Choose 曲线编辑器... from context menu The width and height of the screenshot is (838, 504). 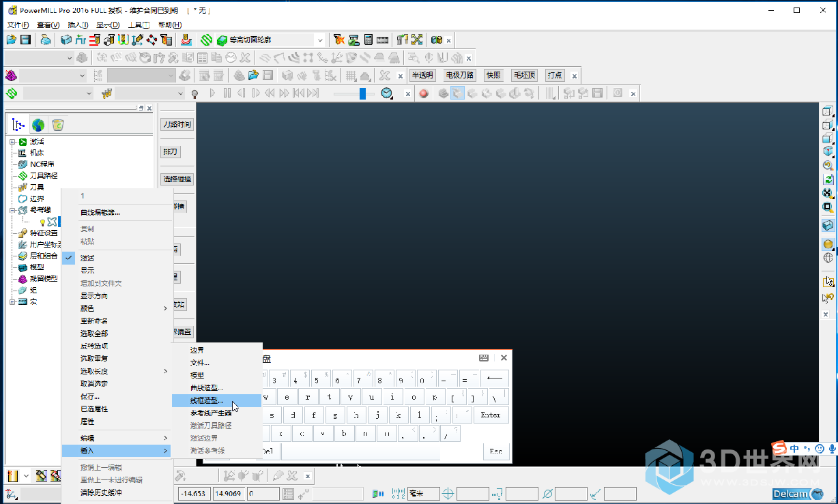click(x=100, y=213)
